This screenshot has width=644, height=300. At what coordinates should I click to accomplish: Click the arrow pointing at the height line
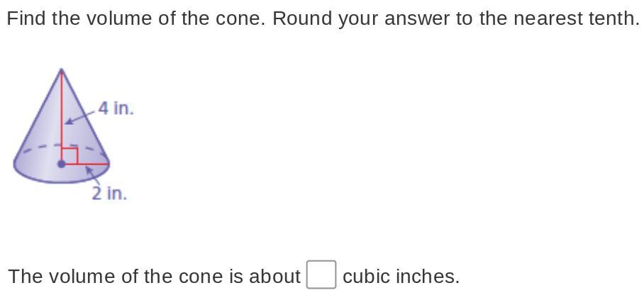coord(81,117)
